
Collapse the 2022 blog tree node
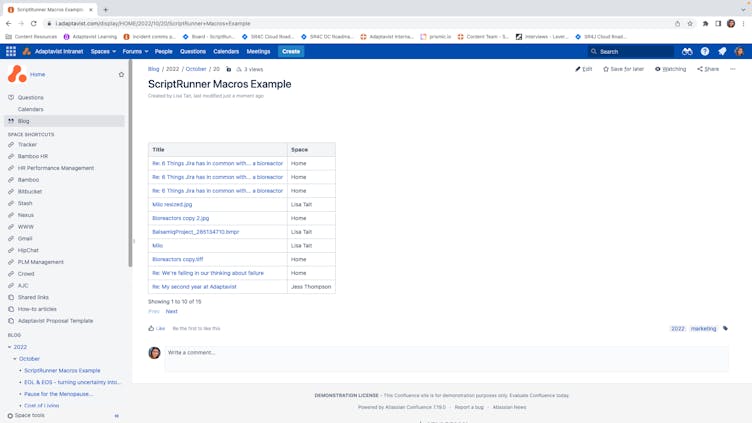click(10, 347)
